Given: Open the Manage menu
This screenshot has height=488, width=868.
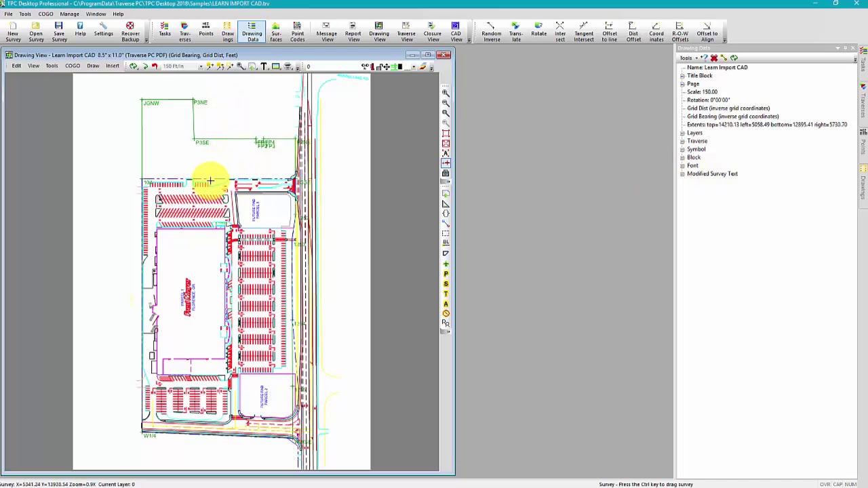Looking at the screenshot, I should 69,14.
